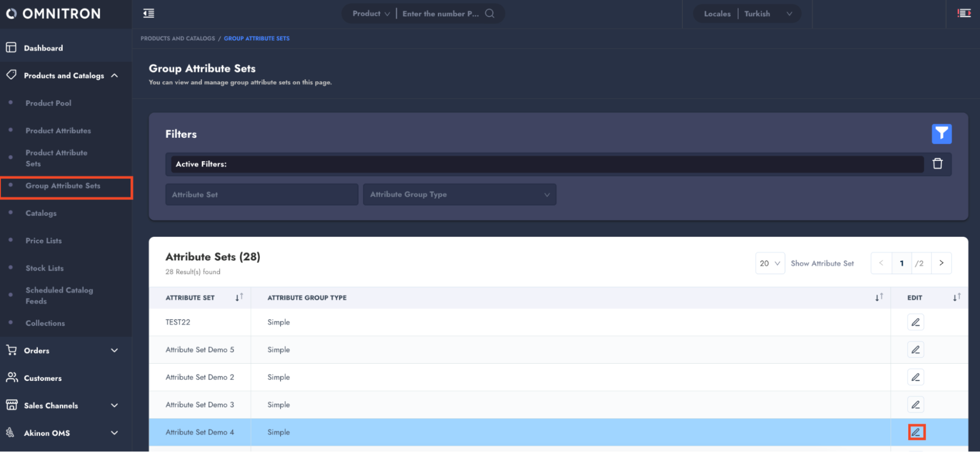Viewport: 980px width, 452px height.
Task: Open the Attribute Group Type dropdown
Action: coord(459,195)
